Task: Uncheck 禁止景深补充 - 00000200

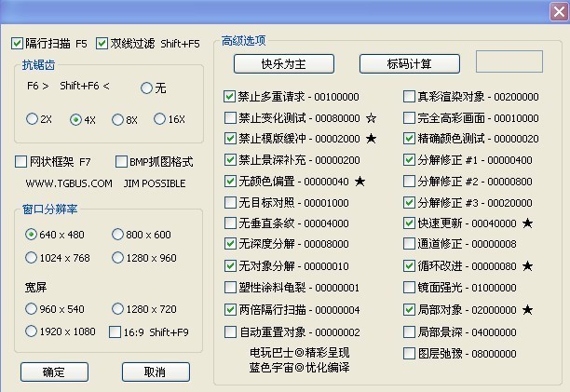Action: click(x=230, y=160)
